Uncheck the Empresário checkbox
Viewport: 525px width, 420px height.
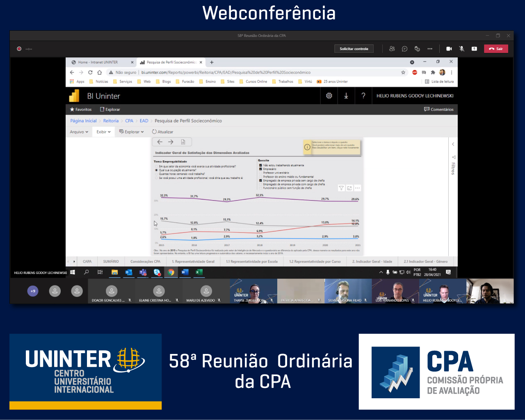coord(260,169)
